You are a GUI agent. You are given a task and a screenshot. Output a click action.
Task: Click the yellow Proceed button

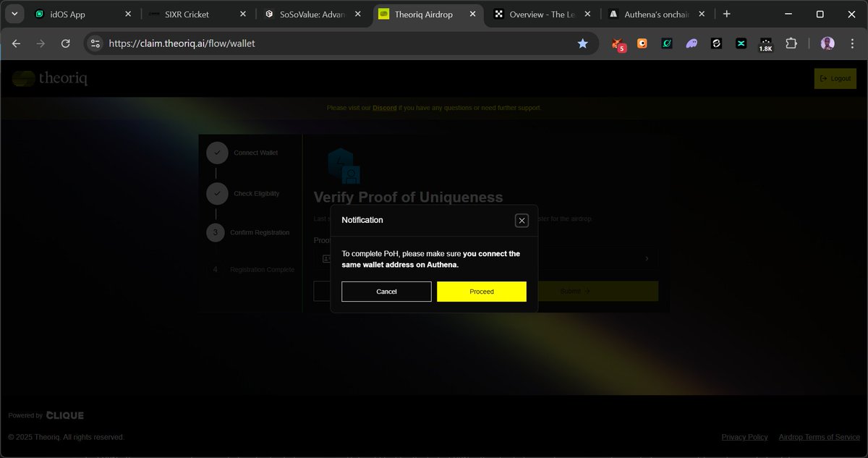pos(482,292)
